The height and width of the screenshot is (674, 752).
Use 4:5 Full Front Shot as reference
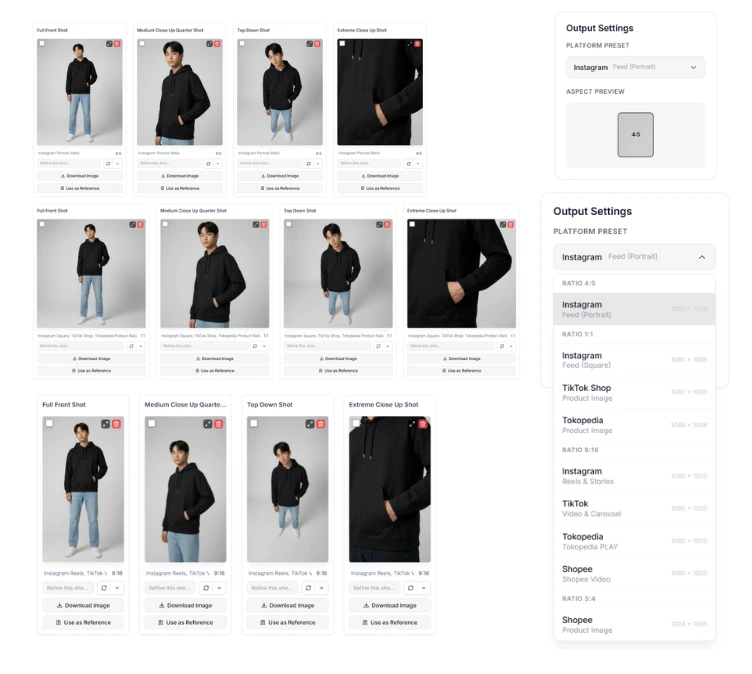coord(80,189)
